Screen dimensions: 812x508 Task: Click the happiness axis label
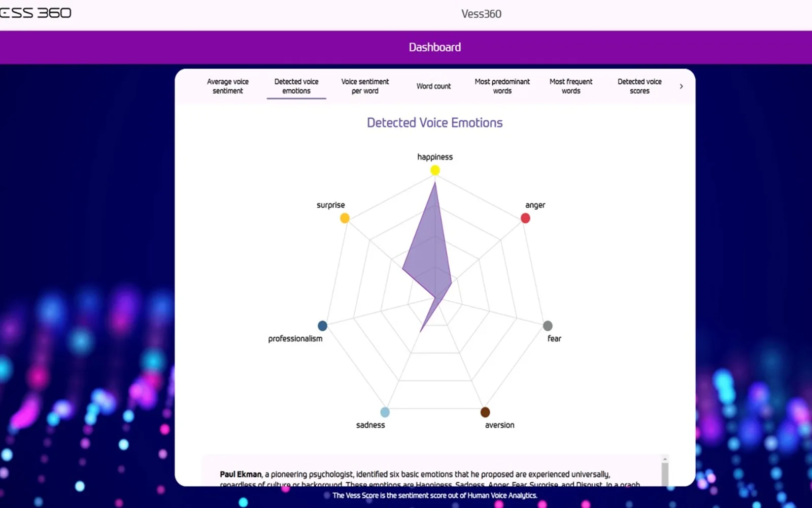(435, 157)
